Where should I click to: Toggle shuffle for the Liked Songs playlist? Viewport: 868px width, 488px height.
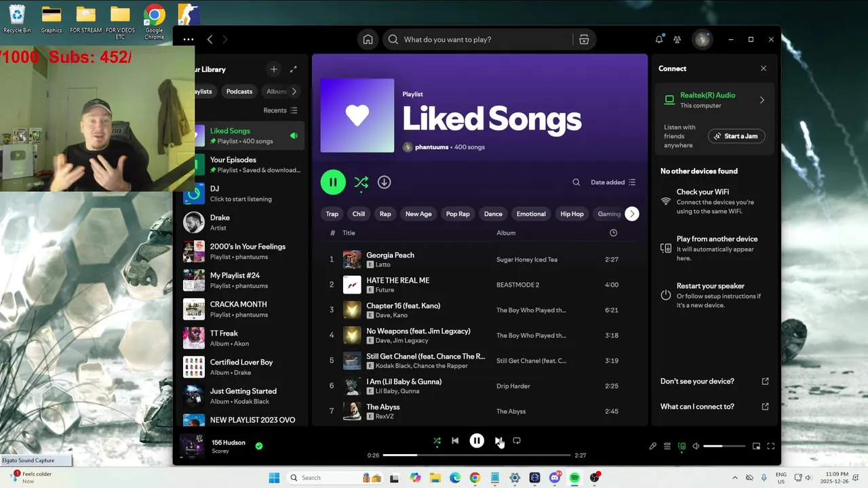(x=361, y=182)
